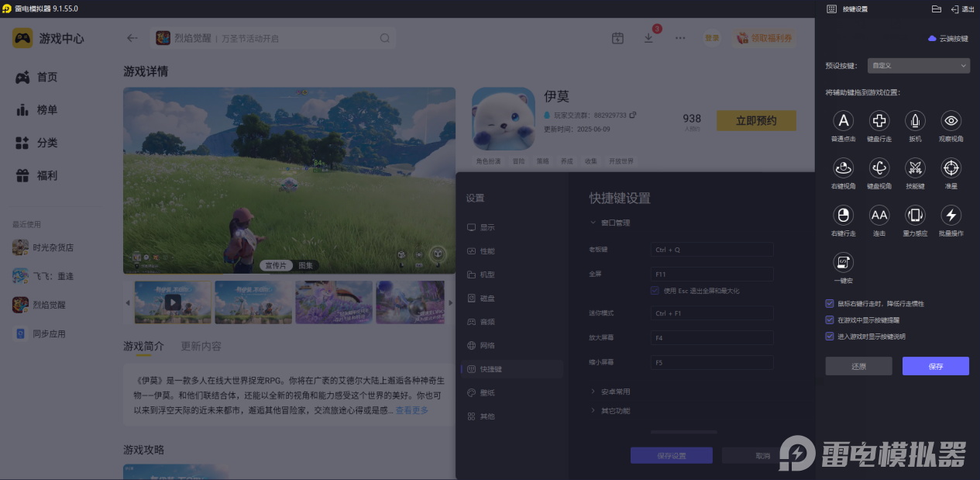Open 烈焰觉醒 in recent games list
Viewport: 980px width, 480px height.
tap(40, 305)
